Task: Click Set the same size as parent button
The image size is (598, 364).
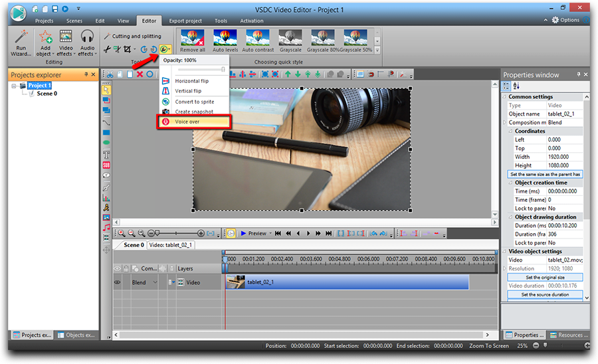Action: [545, 174]
